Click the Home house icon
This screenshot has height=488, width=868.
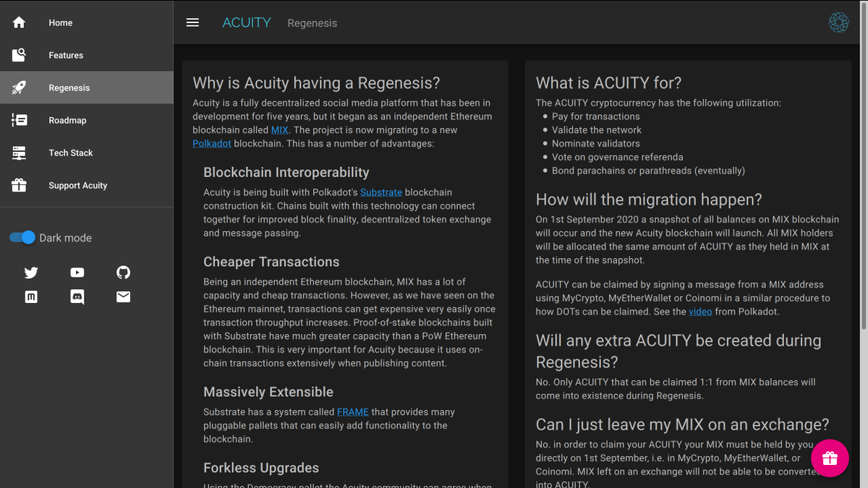tap(20, 22)
